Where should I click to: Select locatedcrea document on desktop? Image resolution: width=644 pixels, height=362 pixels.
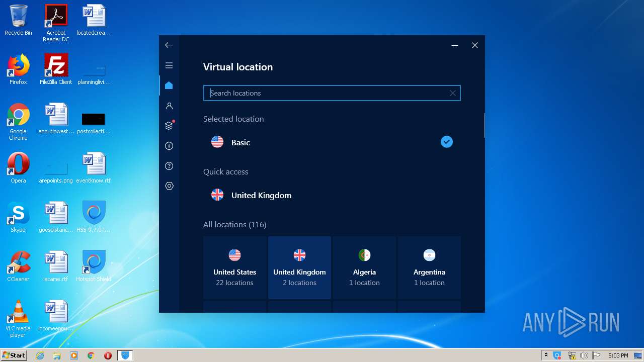(x=94, y=20)
